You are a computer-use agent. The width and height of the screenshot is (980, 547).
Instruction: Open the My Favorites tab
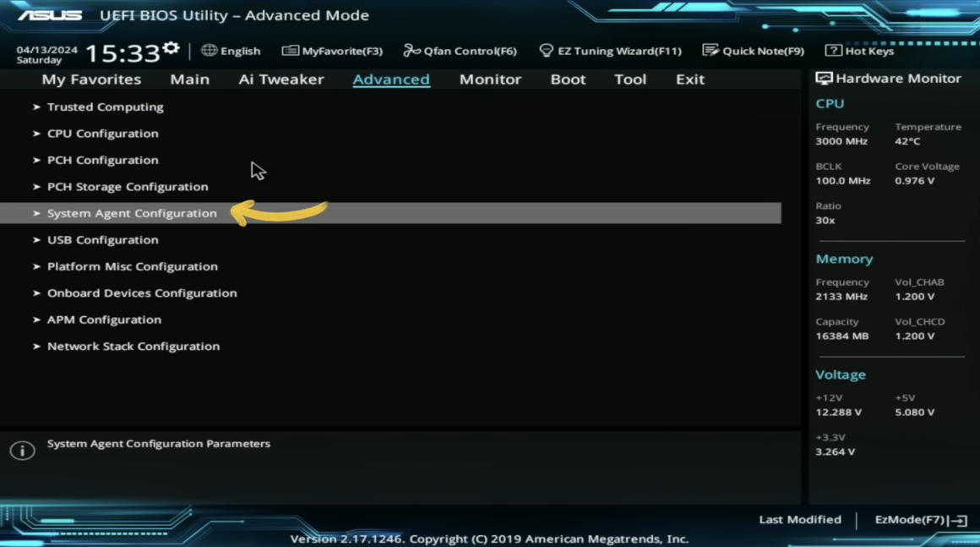click(x=91, y=79)
